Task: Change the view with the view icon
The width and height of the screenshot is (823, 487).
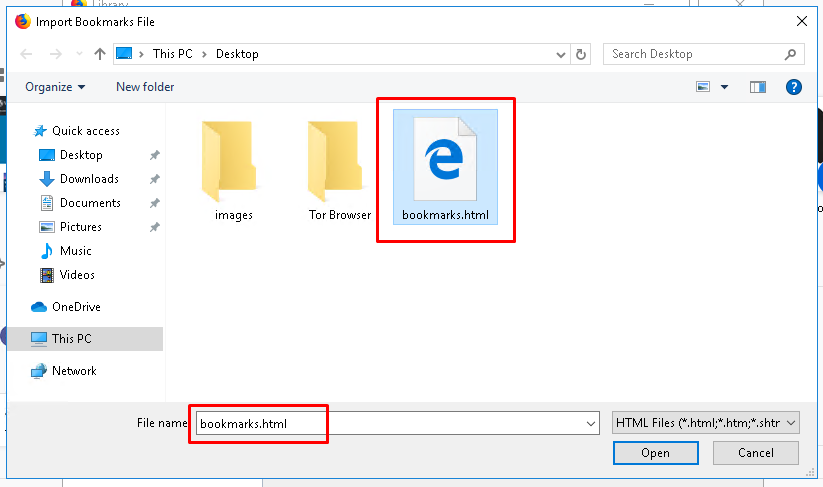Action: click(x=703, y=87)
